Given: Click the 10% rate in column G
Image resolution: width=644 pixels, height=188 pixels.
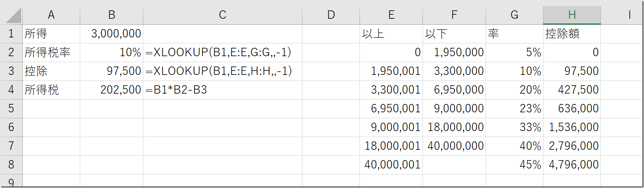Looking at the screenshot, I should tap(514, 71).
